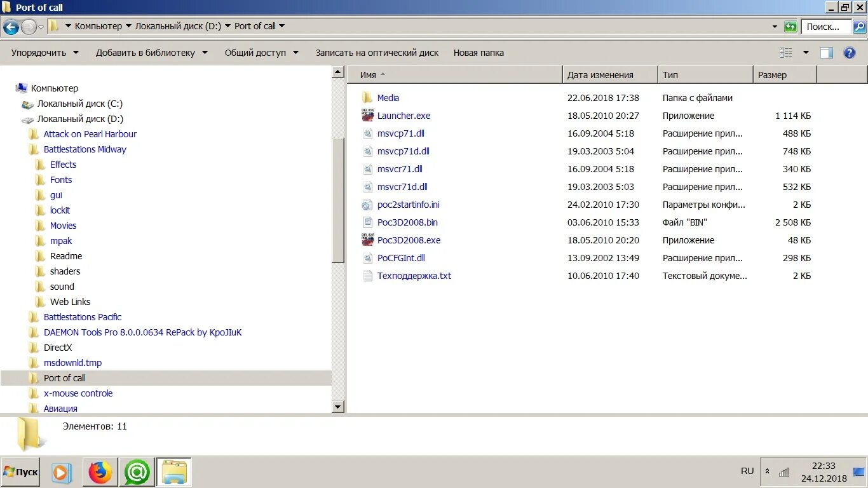Open address bar previous locations dropdown
This screenshot has height=488, width=868.
pyautogui.click(x=775, y=27)
